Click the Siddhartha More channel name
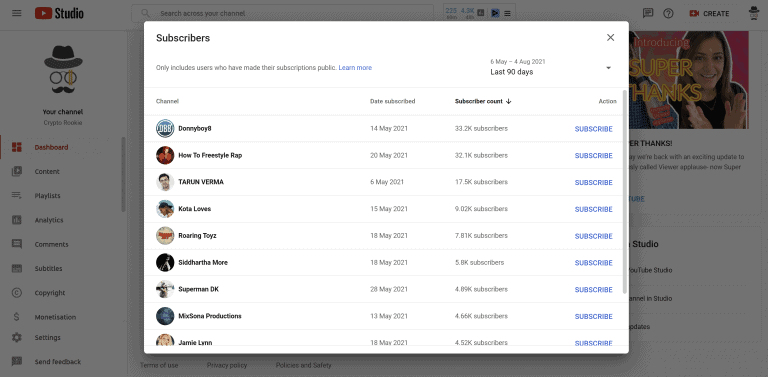Image resolution: width=768 pixels, height=377 pixels. click(x=203, y=262)
